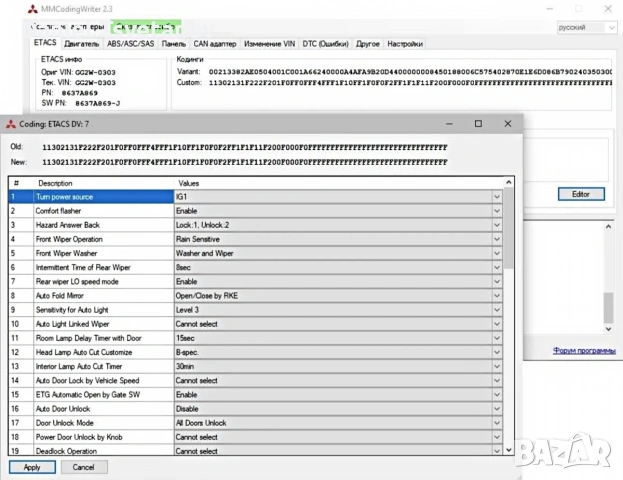Select the Front Wiper Operation description cell
The width and height of the screenshot is (623, 480).
[x=104, y=239]
